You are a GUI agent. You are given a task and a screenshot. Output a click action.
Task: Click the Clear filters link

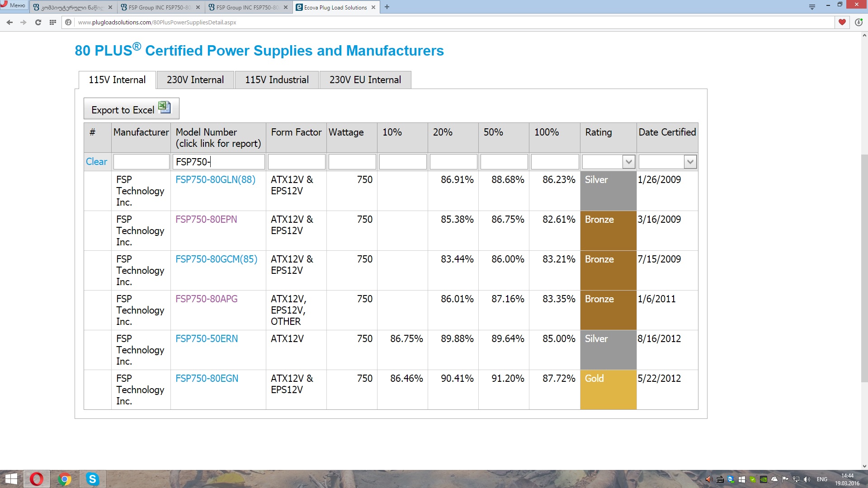[96, 161]
